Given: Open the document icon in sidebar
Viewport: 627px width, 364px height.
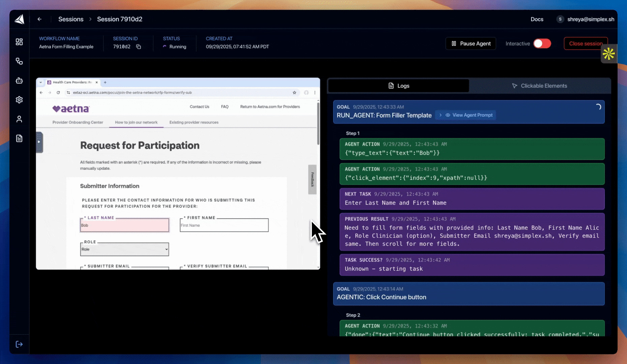Looking at the screenshot, I should pos(19,139).
